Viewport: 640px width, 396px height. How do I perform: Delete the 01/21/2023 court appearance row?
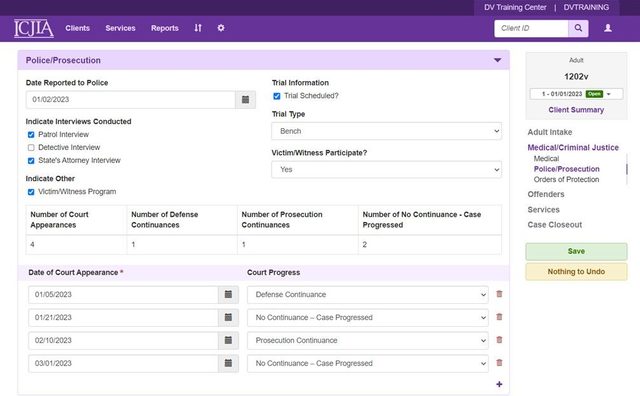pyautogui.click(x=499, y=317)
